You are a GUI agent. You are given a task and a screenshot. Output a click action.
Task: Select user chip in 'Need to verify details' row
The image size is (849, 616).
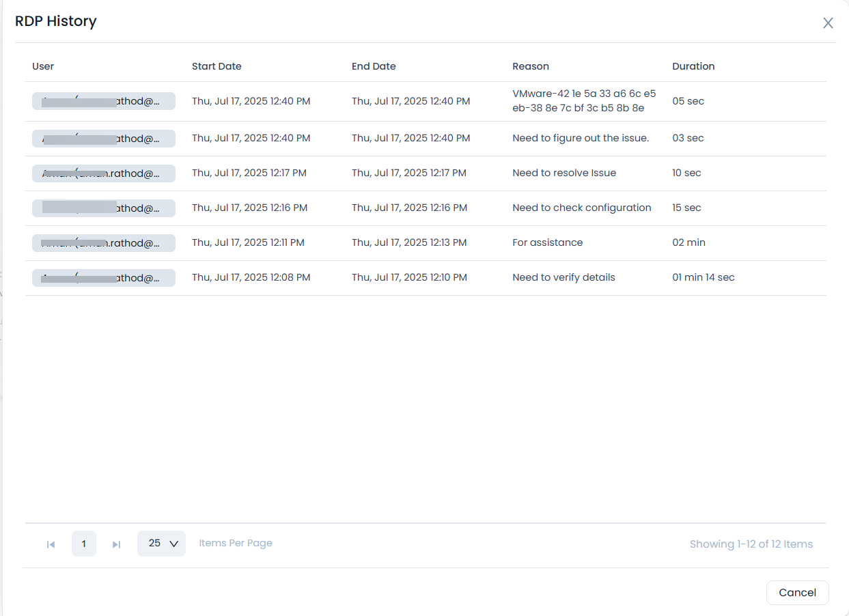[104, 278]
